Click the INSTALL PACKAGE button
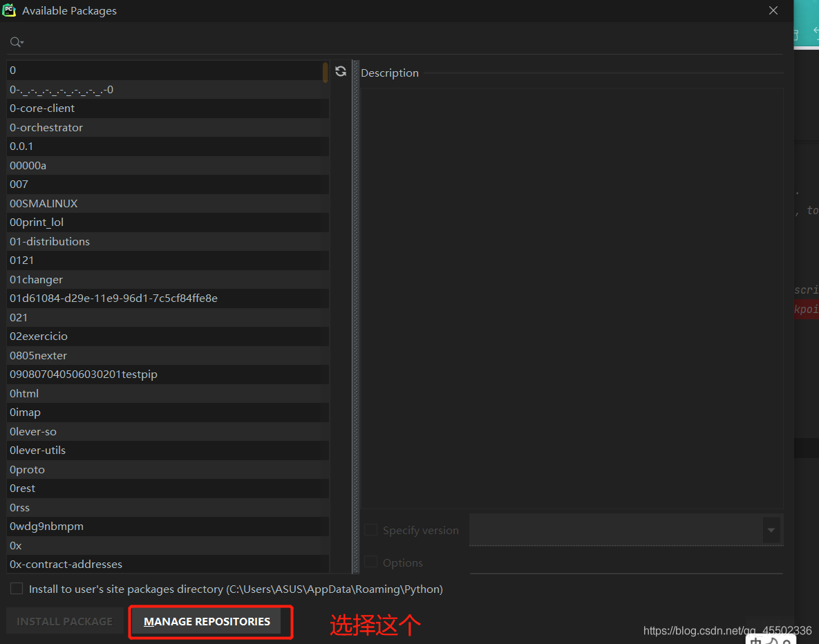 (x=64, y=621)
